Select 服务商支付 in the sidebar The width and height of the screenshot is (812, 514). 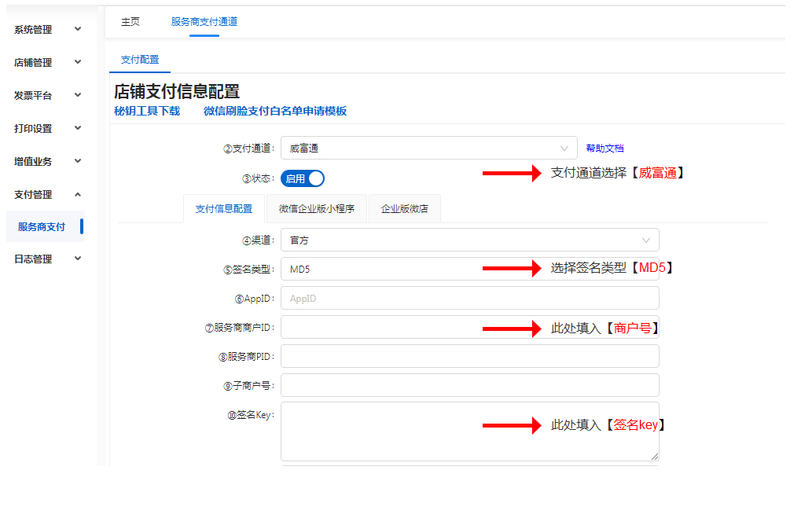coord(42,227)
